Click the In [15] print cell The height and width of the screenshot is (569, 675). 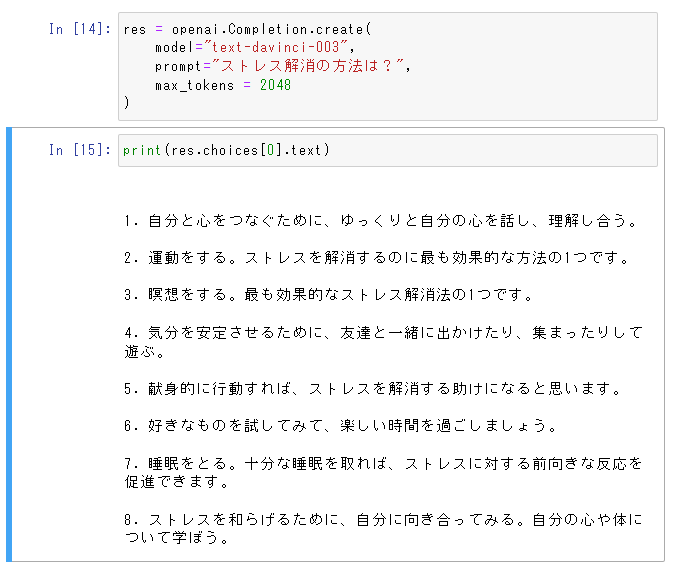[x=388, y=150]
